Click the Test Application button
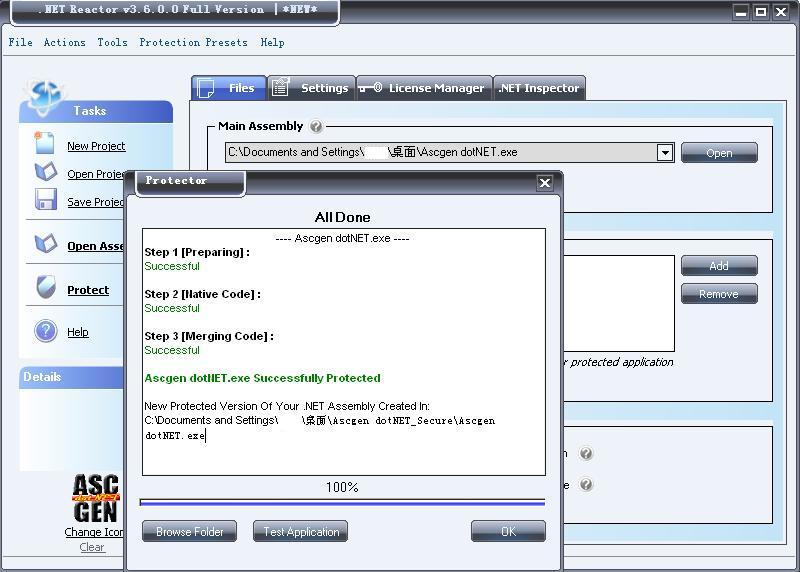Viewport: 800px width, 572px height. [301, 531]
